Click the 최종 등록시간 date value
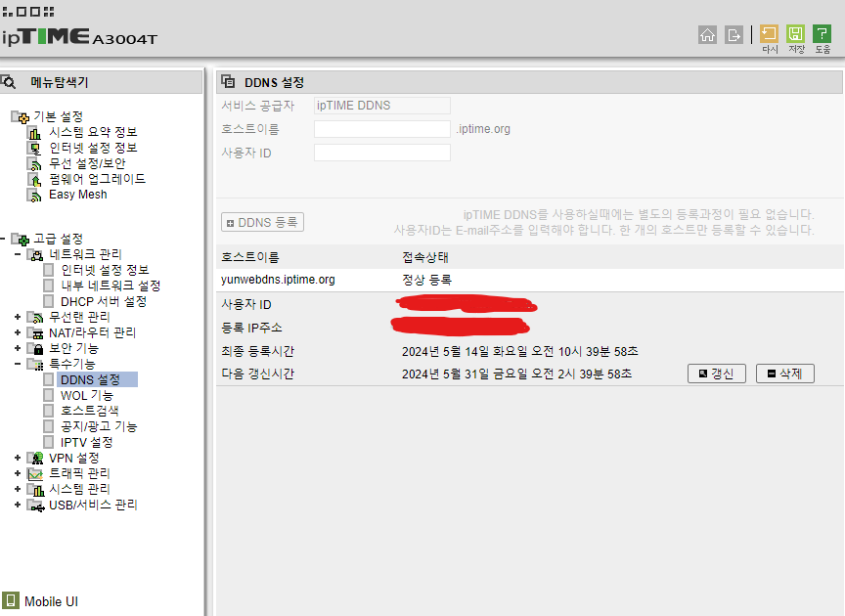This screenshot has width=845, height=616. 520,351
